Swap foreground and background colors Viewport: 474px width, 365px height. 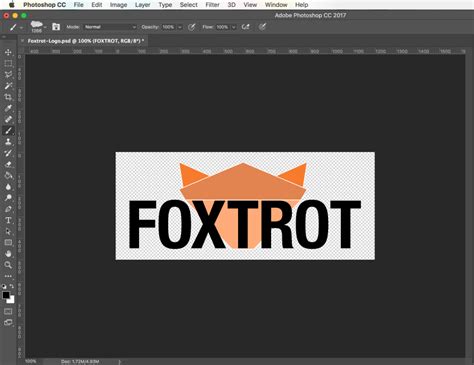(12, 286)
